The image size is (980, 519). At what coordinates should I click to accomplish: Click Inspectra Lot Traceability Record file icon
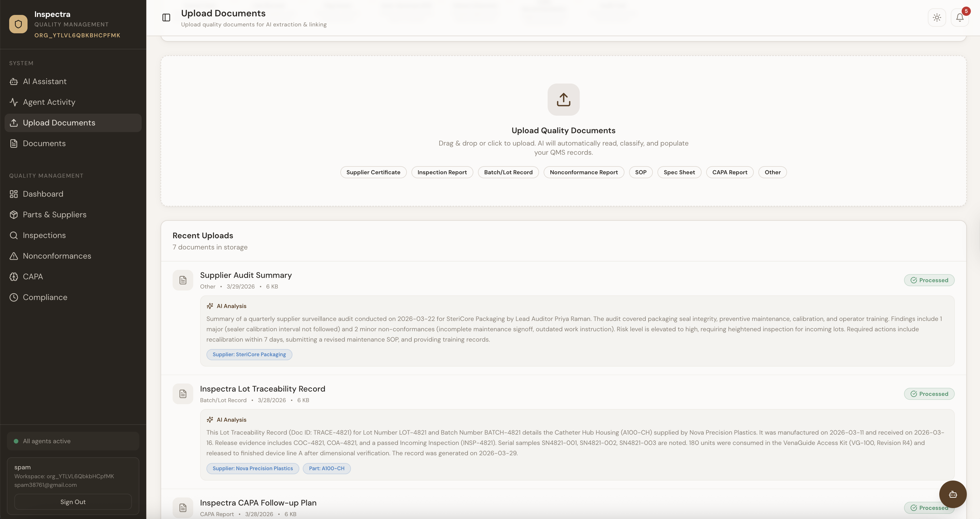183,394
